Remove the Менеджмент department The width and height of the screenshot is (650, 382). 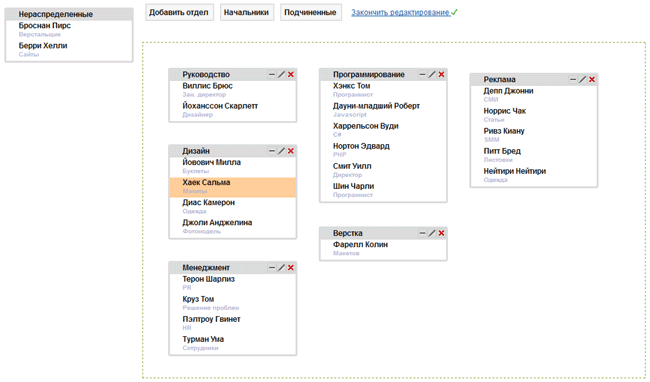291,268
